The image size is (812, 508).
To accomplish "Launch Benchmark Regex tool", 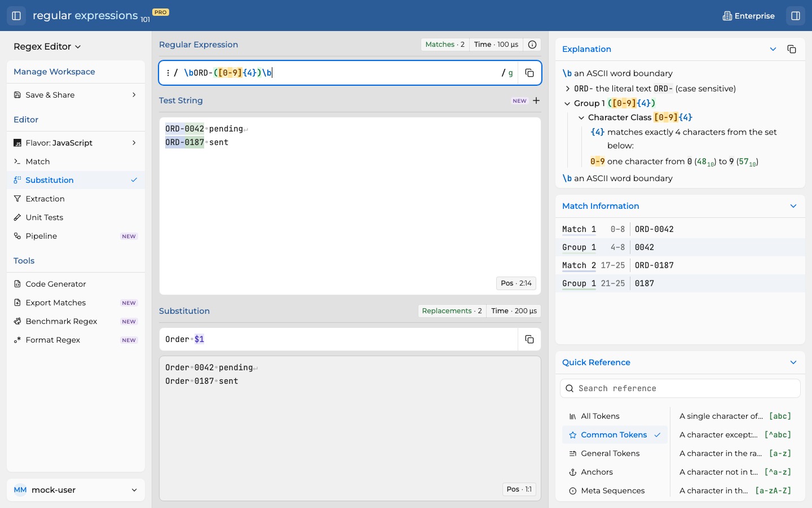I will click(76, 321).
